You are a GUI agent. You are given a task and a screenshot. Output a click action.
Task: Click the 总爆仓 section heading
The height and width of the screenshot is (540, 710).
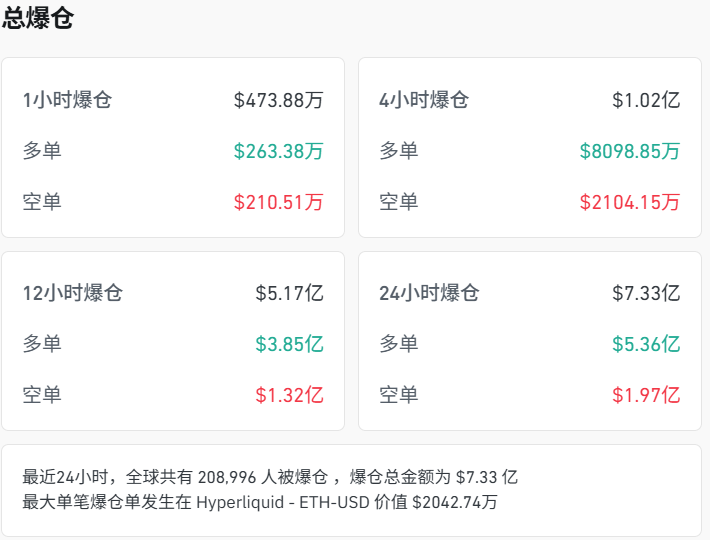pyautogui.click(x=38, y=18)
